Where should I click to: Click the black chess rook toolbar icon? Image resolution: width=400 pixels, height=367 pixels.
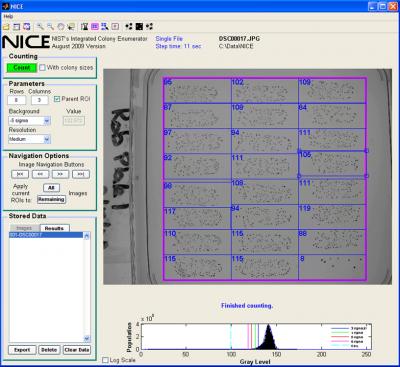(85, 26)
